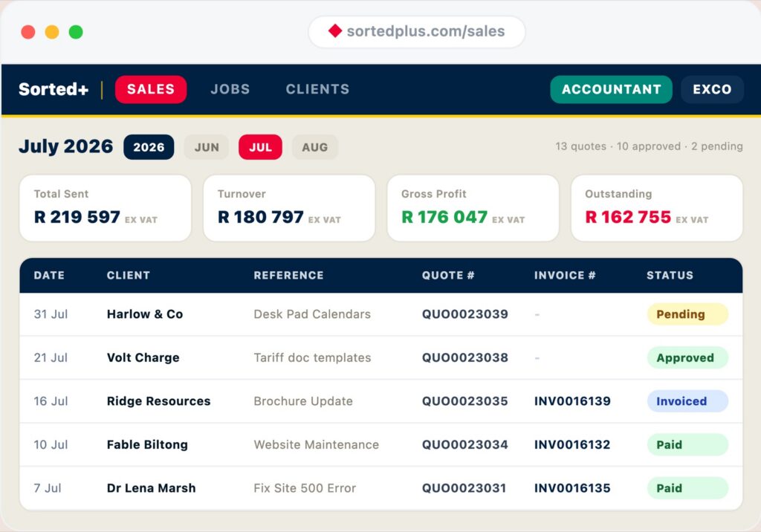This screenshot has width=761, height=532.
Task: Click the red diamond icon in address bar
Action: [x=335, y=30]
